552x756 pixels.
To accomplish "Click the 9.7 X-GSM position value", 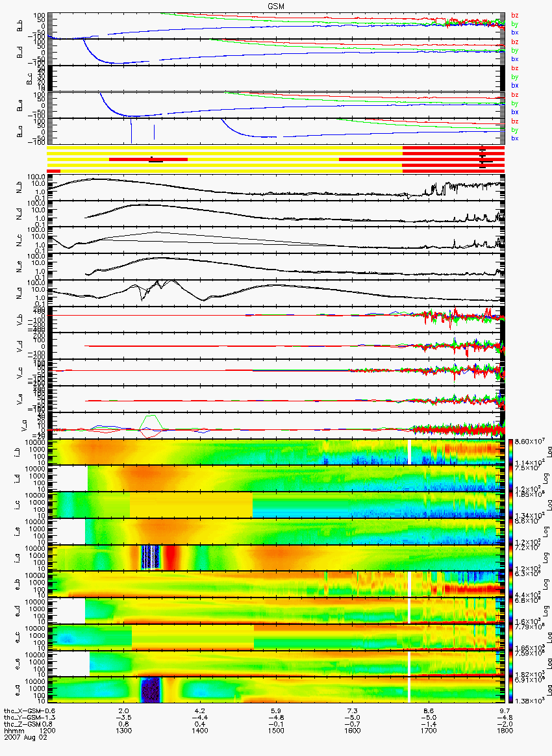I will pos(505,711).
